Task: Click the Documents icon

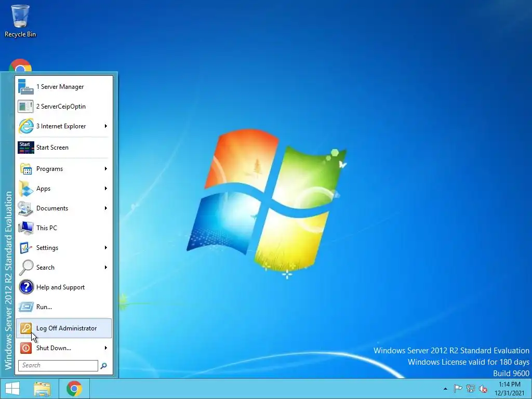Action: point(26,208)
